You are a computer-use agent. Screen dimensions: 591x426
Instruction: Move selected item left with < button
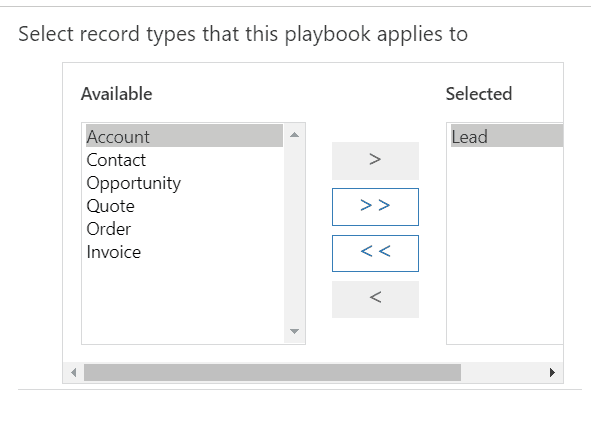click(x=375, y=299)
